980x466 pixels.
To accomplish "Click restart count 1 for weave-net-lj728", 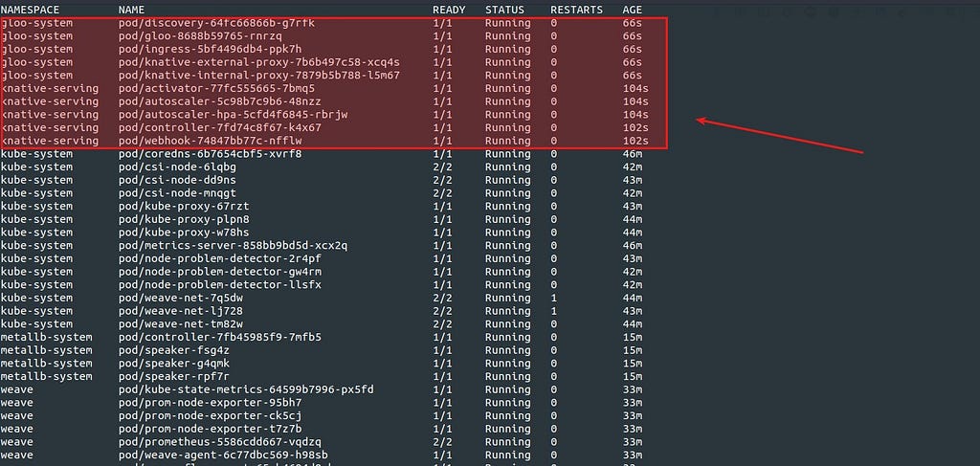I will point(553,312).
